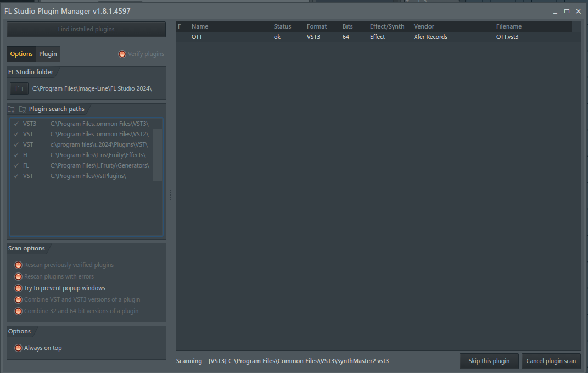Click the FL Studio 2024 folder path text
Viewport: 588px width, 373px height.
click(x=92, y=88)
